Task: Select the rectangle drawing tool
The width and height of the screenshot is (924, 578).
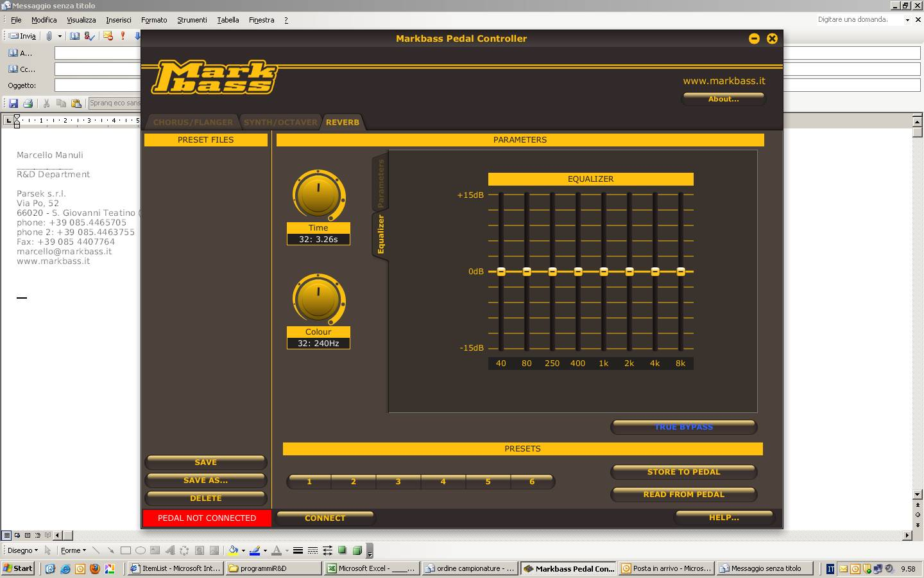Action: click(126, 550)
